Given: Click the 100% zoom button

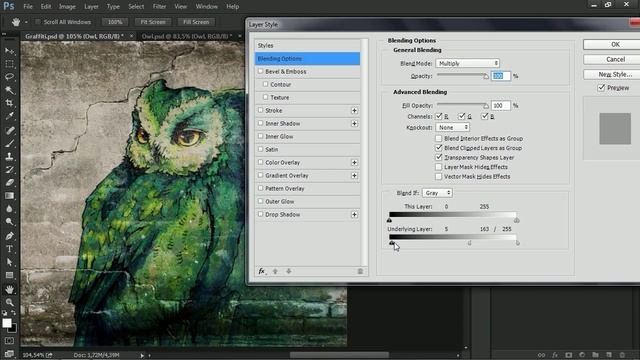Looking at the screenshot, I should (115, 22).
